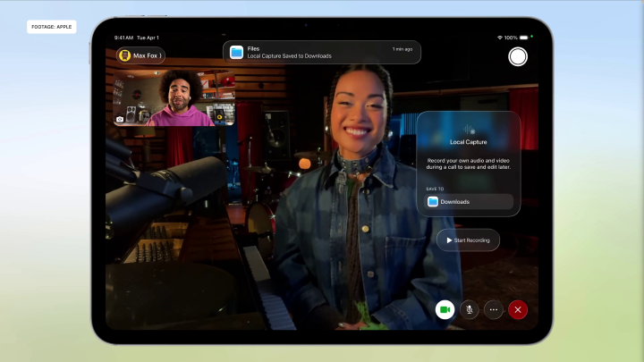644x362 pixels.
Task: Open the Files notification banner
Action: coord(322,52)
